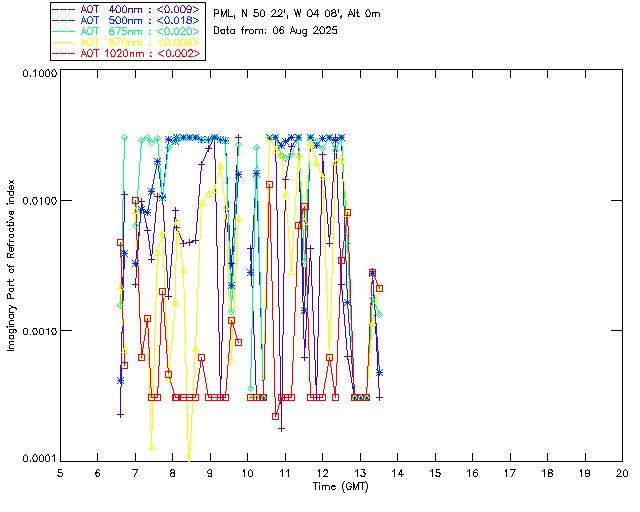Click the 12 tick label on time axis
Screen dimensions: 640x512
tap(322, 473)
